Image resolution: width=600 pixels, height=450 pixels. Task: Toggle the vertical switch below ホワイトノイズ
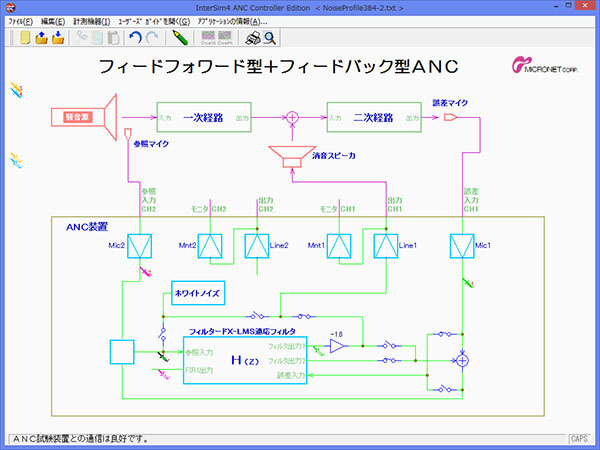pos(163,334)
